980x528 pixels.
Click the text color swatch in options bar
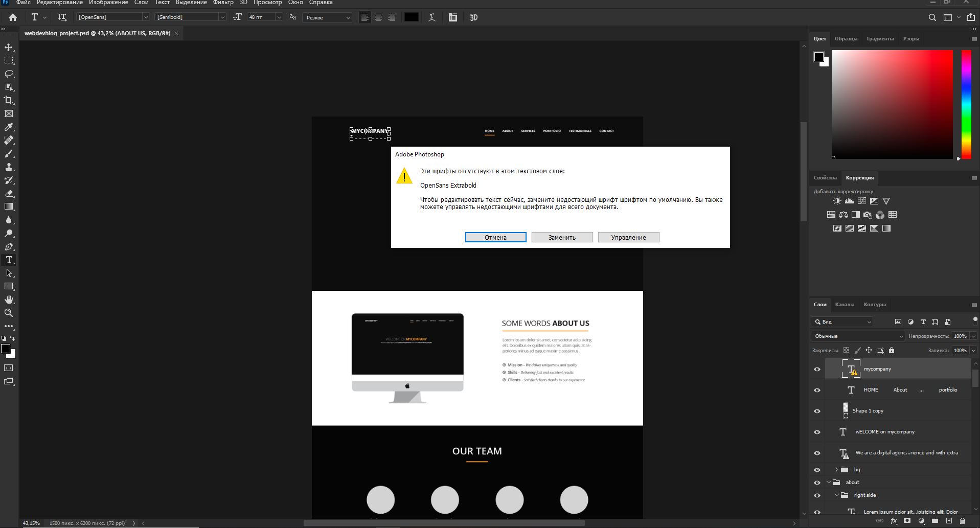(411, 17)
